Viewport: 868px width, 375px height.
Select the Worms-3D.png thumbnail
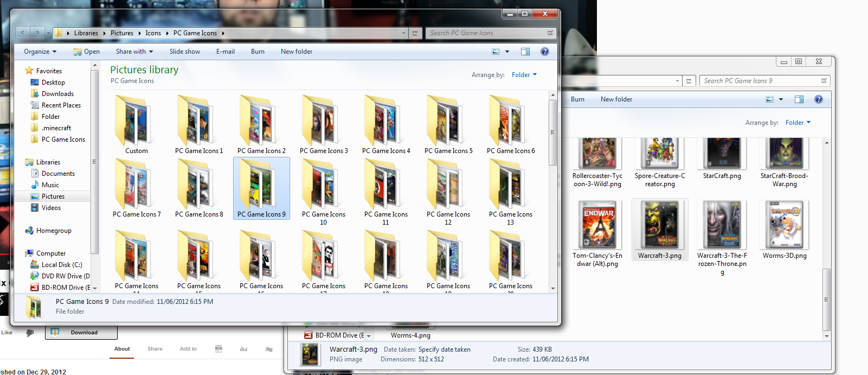pyautogui.click(x=785, y=230)
